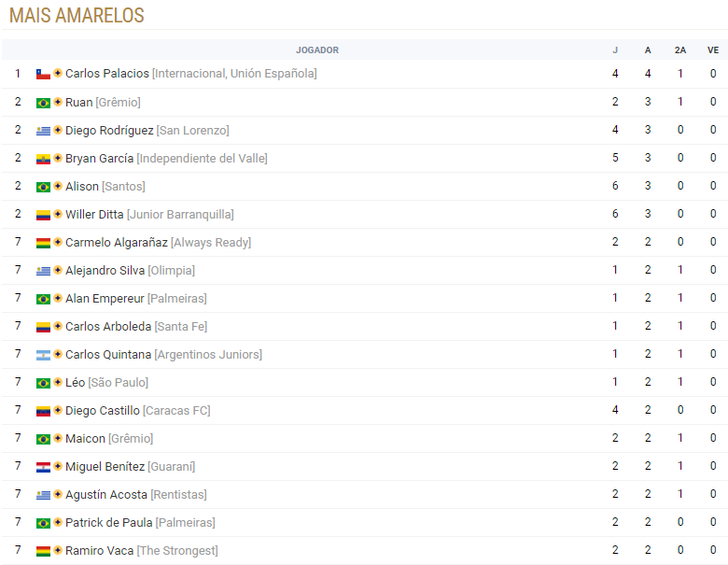The height and width of the screenshot is (565, 728).
Task: Click the yellow star icon beside Ruan
Action: click(58, 102)
